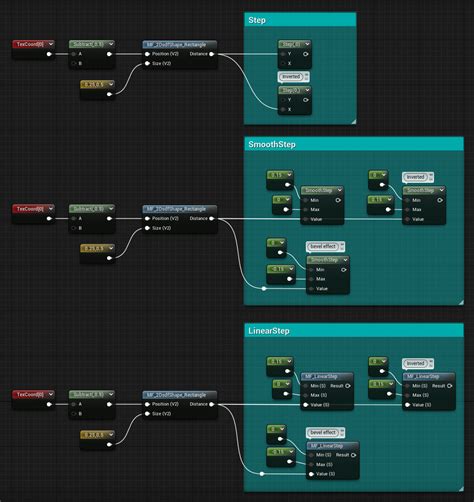Click Result output pin of the bevel effect MF_LinearStep
The image size is (474, 502).
[x=354, y=455]
